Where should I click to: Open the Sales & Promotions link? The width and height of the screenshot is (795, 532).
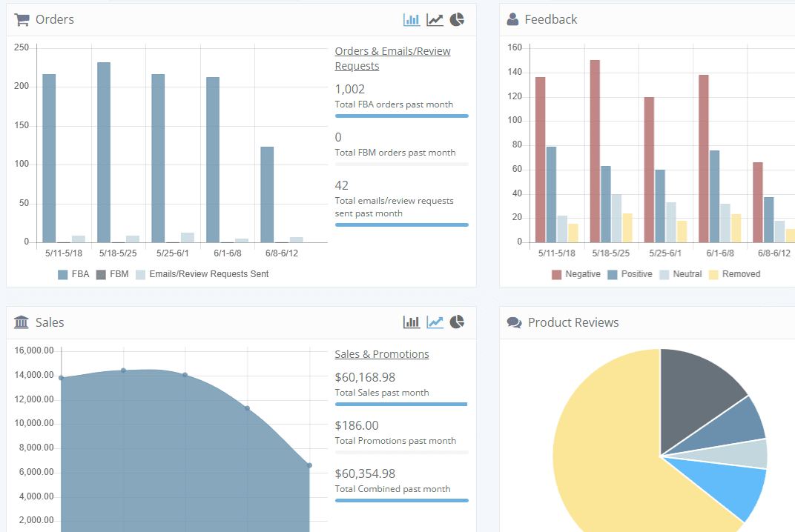tap(382, 354)
